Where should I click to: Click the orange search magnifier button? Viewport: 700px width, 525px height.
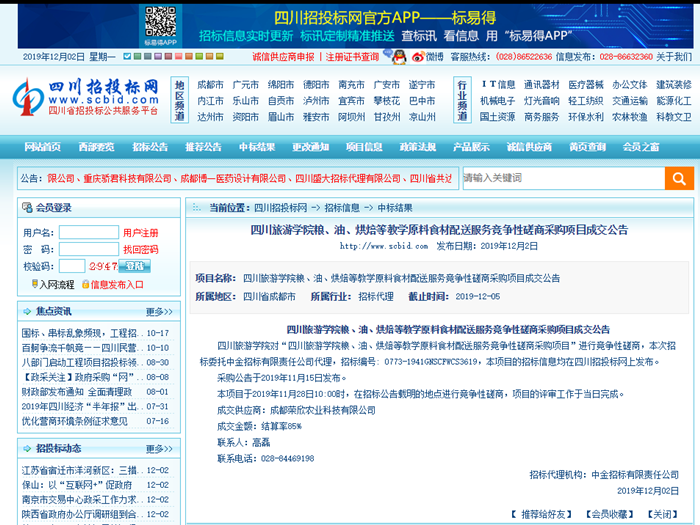(679, 179)
